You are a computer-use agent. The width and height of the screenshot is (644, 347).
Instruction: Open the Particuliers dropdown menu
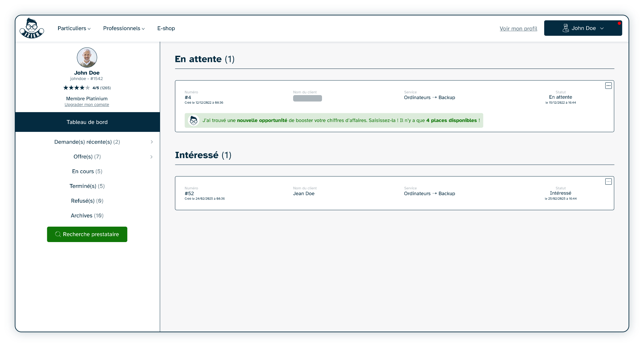(x=74, y=29)
